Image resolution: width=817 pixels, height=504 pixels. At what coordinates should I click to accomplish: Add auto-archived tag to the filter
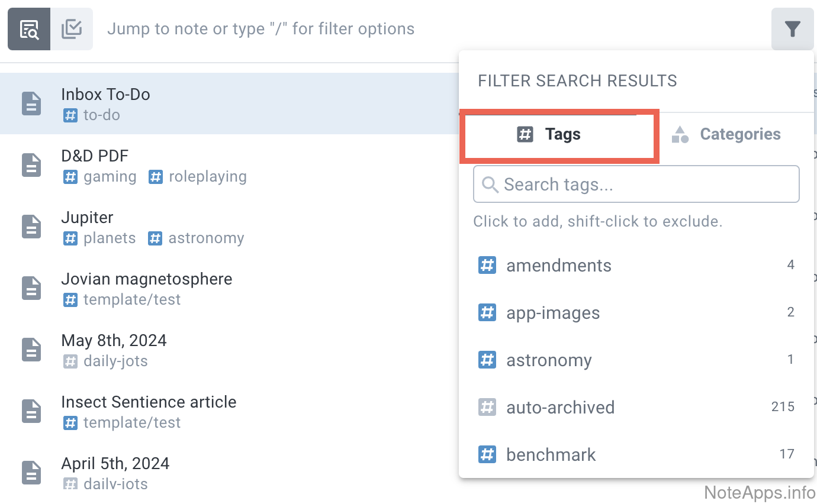(560, 408)
